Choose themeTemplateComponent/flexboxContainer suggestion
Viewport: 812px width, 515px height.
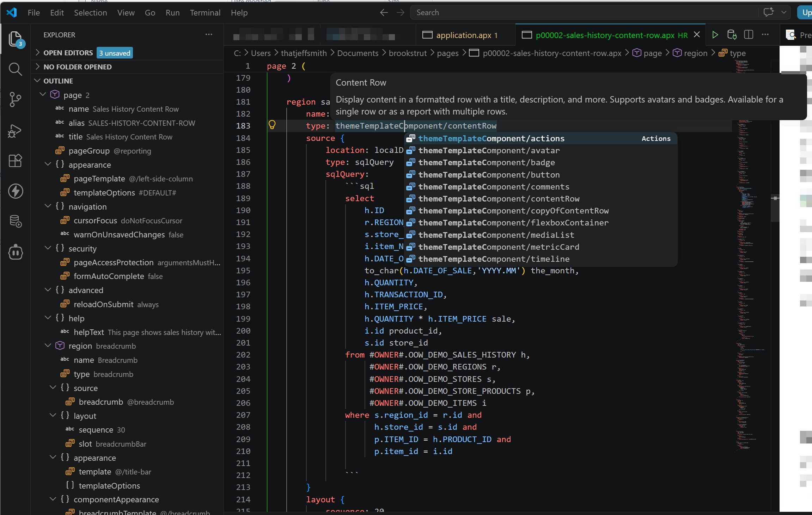[x=540, y=223]
